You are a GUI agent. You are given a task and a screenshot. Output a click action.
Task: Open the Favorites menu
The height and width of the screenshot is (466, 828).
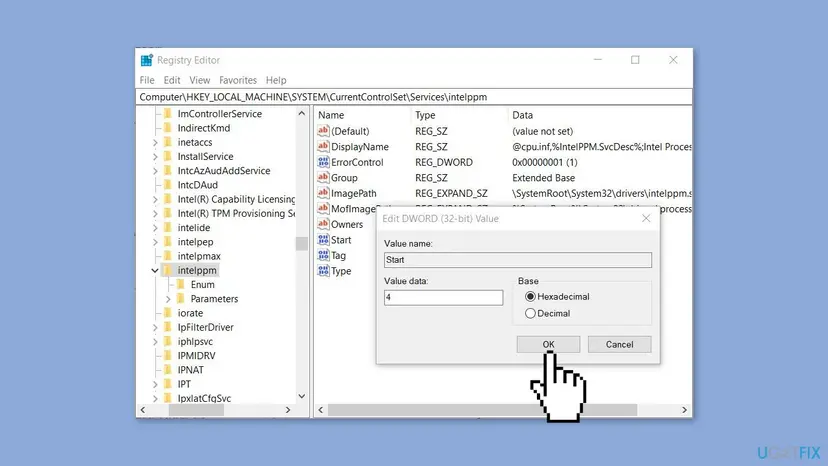[x=238, y=80]
